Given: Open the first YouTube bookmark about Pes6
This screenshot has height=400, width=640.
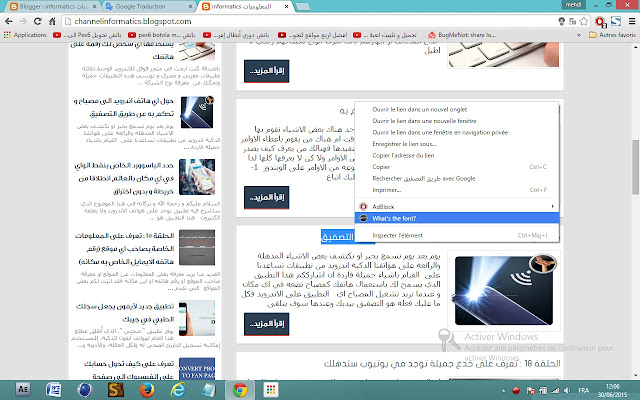Looking at the screenshot, I should point(87,35).
